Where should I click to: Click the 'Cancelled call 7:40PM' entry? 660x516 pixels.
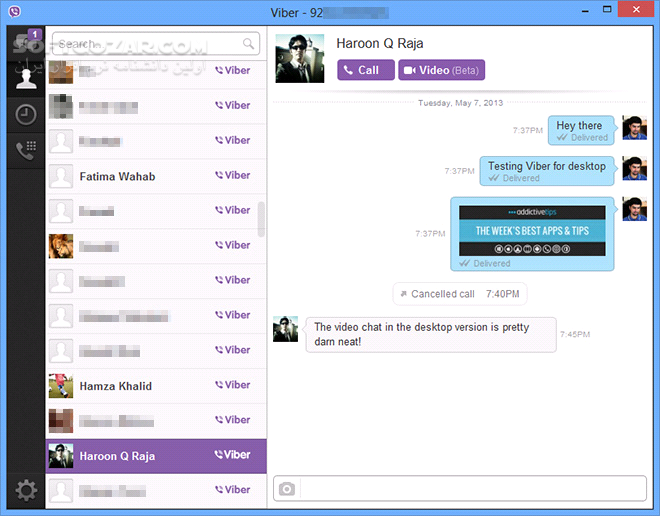click(460, 294)
